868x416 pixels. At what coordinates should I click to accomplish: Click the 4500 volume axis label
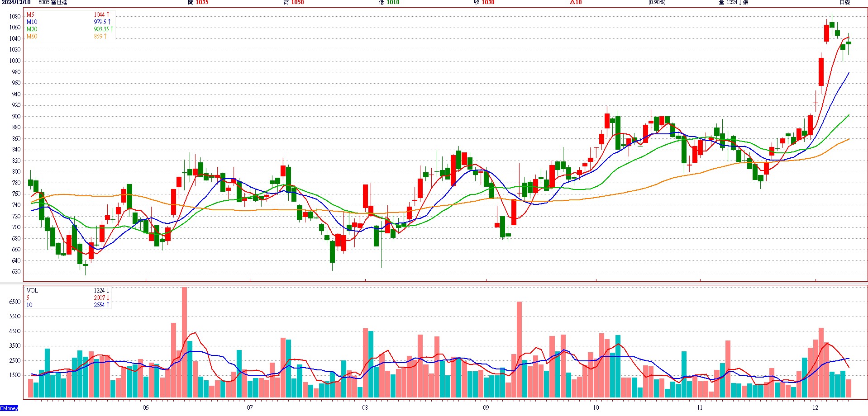click(15, 331)
